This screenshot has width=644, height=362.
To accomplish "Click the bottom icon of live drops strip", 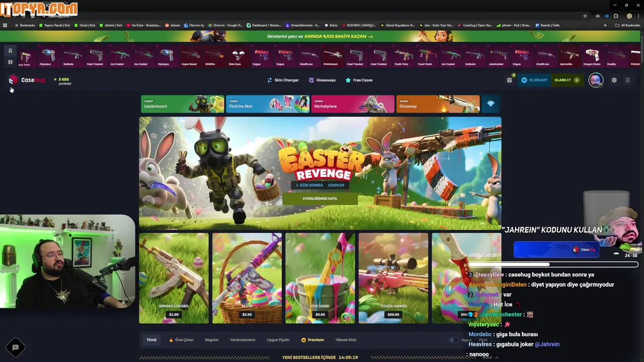I will 10,62.
